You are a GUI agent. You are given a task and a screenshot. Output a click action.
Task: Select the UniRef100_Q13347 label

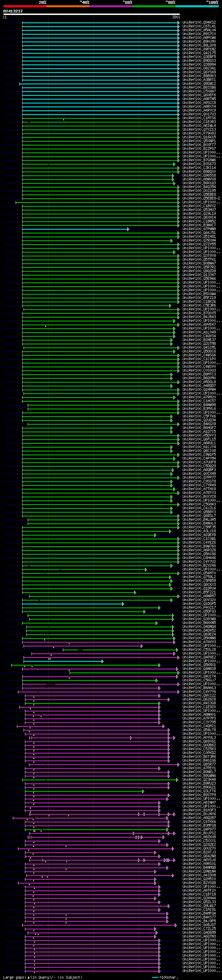(x=199, y=275)
